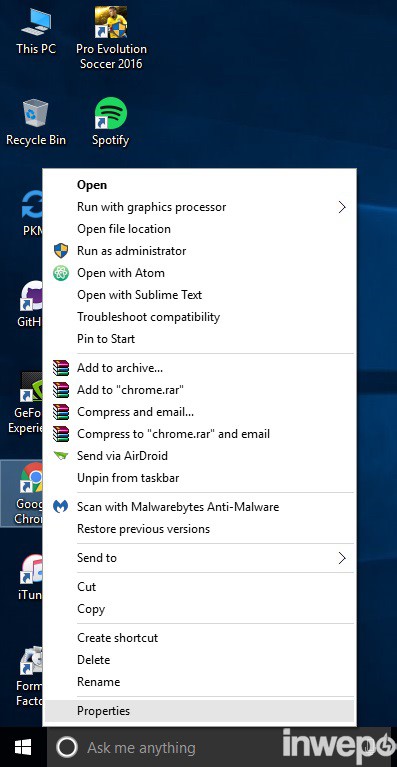Choose Compress to "chrome.rar" and email
The width and height of the screenshot is (397, 767).
click(199, 434)
